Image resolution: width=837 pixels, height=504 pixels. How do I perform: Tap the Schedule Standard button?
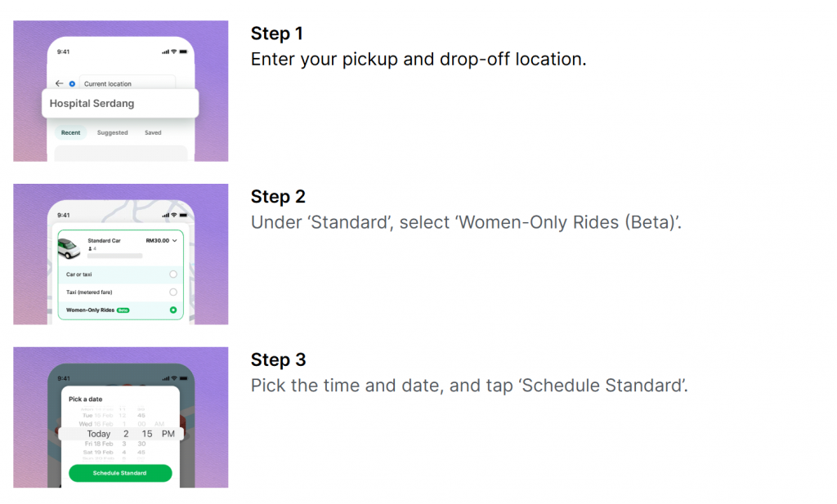(x=120, y=473)
